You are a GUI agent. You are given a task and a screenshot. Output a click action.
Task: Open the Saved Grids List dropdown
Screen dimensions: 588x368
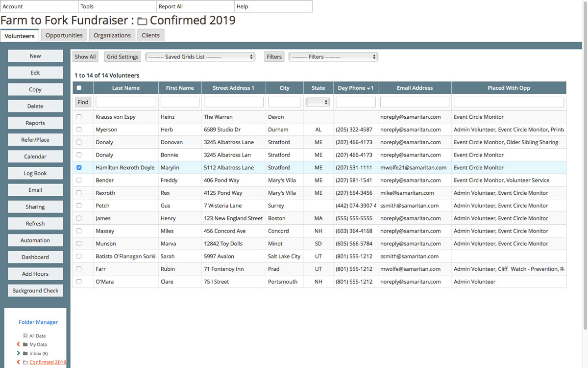200,57
